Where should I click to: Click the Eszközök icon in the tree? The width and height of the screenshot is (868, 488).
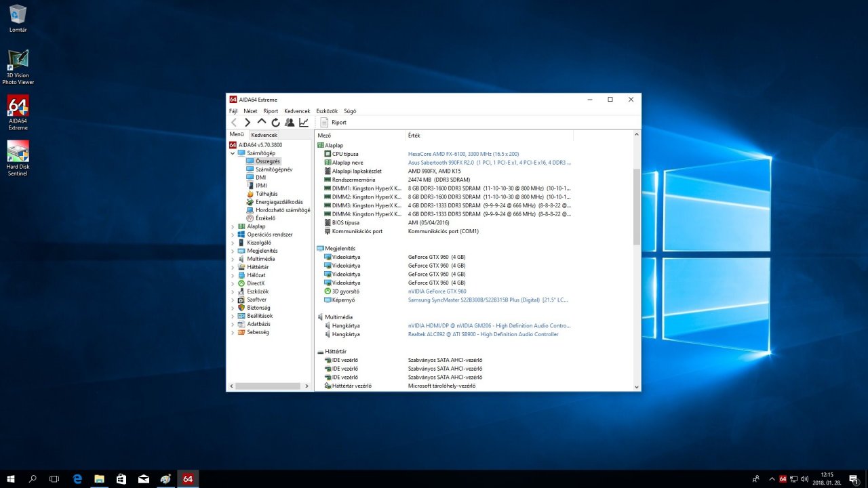click(241, 291)
